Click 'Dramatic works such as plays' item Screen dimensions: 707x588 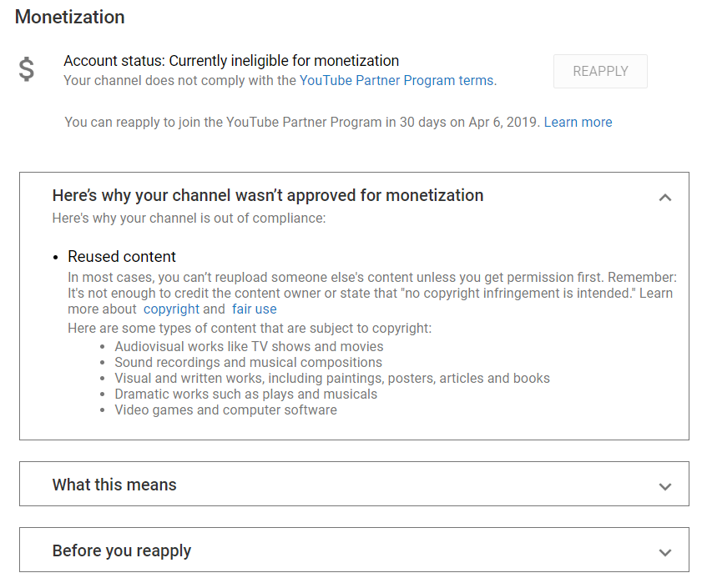click(x=245, y=394)
